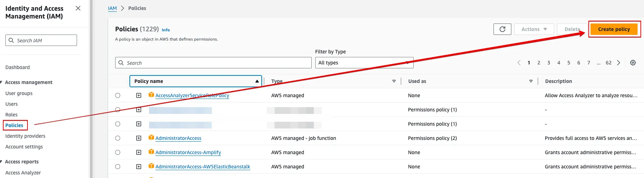Expand the AdministratorAccess-AWSElasticBeanstalk policy row
This screenshot has width=644, height=178.
(x=139, y=167)
